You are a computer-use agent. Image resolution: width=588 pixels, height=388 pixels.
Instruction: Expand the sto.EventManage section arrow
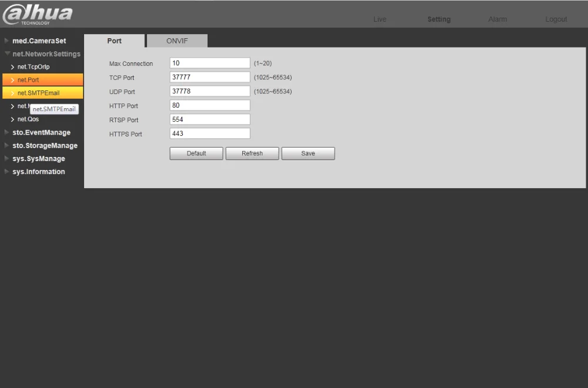(x=6, y=132)
